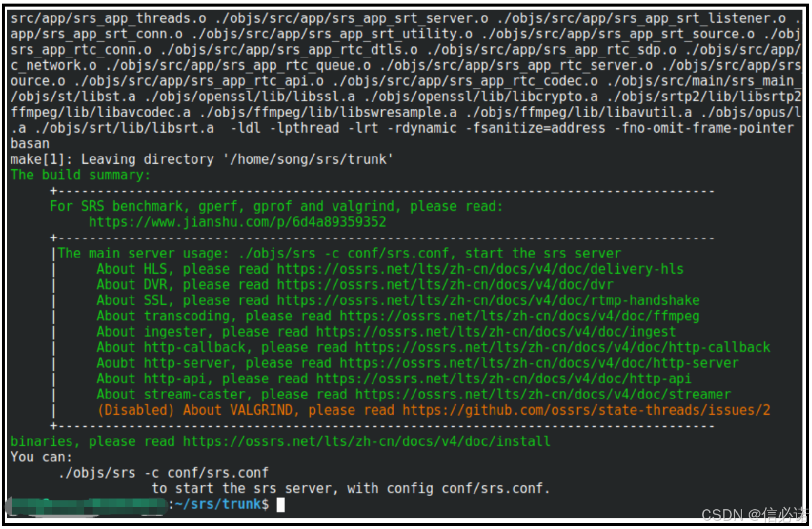Select the './objs/srs -c conf/srs.conf' command line
This screenshot has height=529, width=812.
pyautogui.click(x=164, y=473)
